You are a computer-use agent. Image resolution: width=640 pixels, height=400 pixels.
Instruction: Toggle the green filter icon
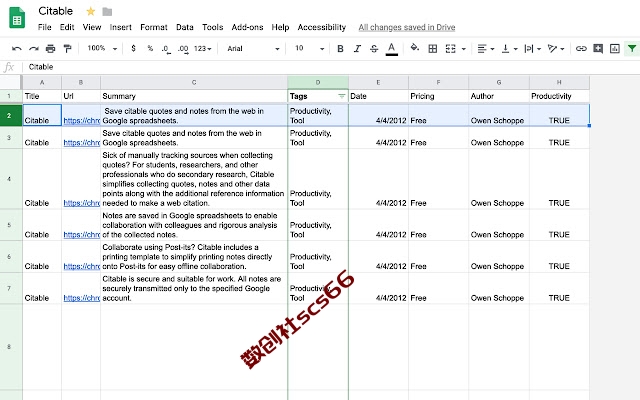(x=632, y=49)
